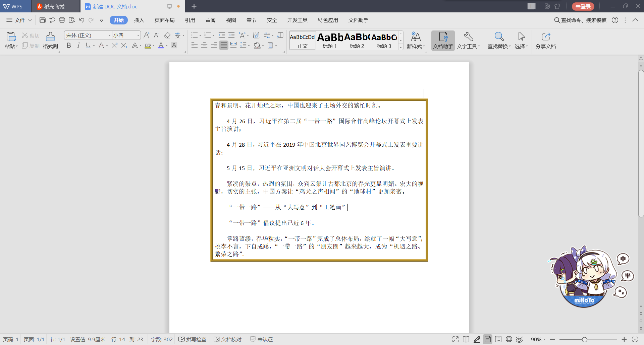644x345 pixels.
Task: Open 查找替换 find and replace
Action: pos(499,41)
